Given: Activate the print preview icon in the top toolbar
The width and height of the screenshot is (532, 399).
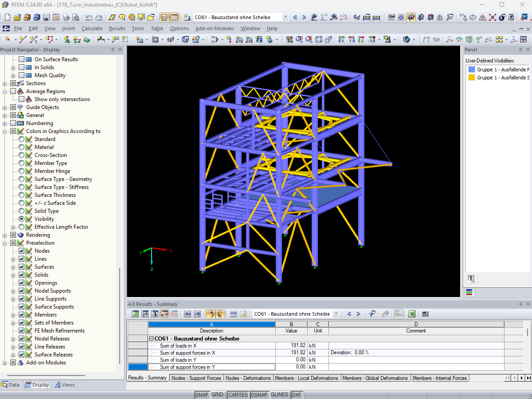Looking at the screenshot, I should coord(76,17).
